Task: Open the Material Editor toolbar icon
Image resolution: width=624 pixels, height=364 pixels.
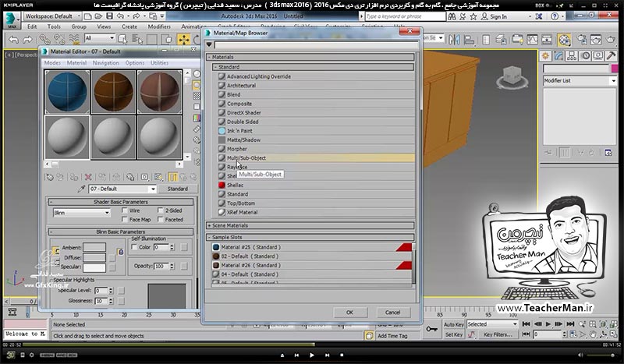Action: tap(564, 40)
